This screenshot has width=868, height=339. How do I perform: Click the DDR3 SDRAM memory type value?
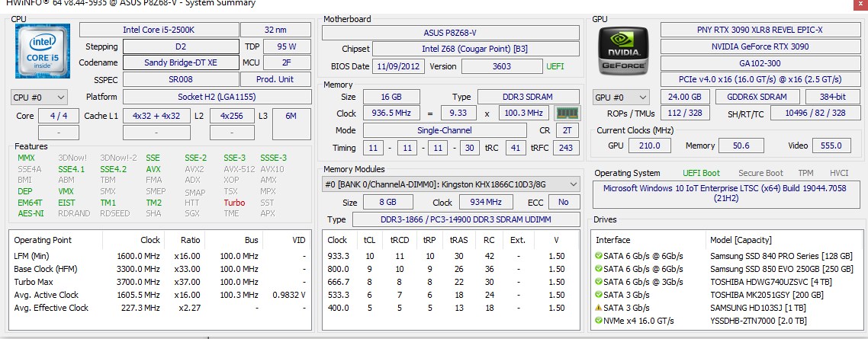(529, 97)
